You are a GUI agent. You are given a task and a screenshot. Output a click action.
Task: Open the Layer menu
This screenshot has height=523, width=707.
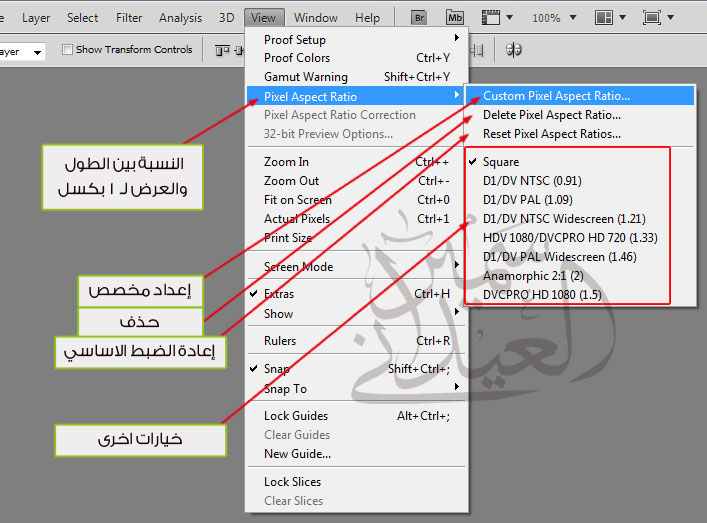coord(36,18)
